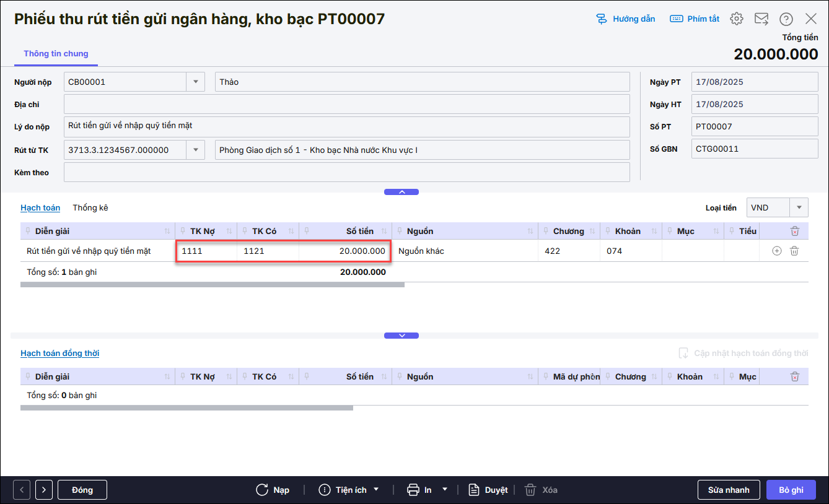Pin the Diễn giải column in Hạch toán

[x=27, y=231]
